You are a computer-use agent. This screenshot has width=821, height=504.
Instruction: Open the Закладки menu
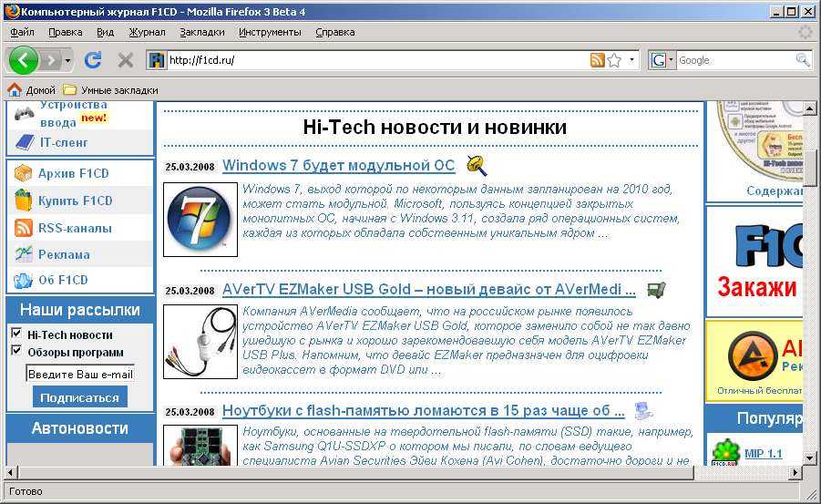click(x=202, y=32)
